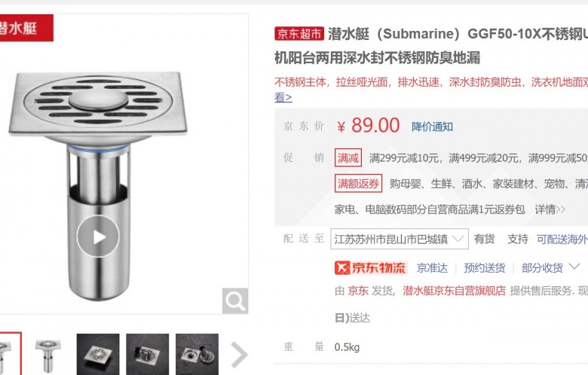
Task: Expand the 部分收货 services chevron
Action: (574, 267)
